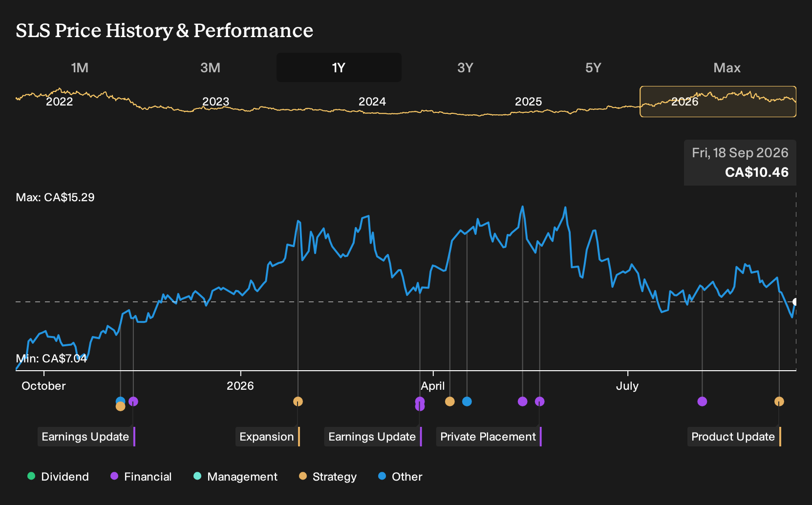Open the Expansion event label
The height and width of the screenshot is (505, 812).
tap(267, 437)
